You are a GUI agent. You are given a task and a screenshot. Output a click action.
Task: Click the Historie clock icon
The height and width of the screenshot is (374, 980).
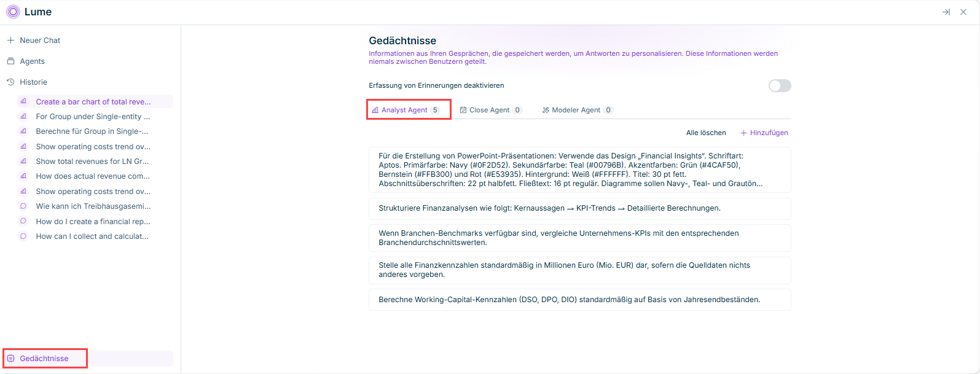coord(10,82)
